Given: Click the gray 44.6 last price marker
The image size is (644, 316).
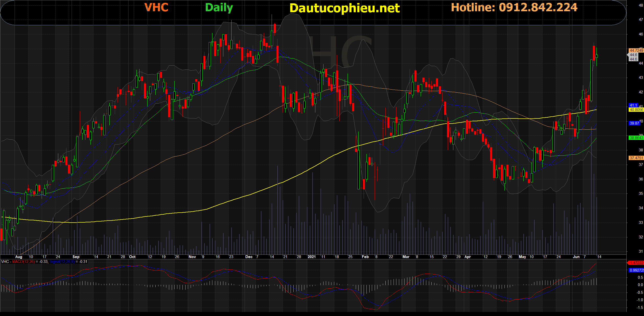Looking at the screenshot, I should (x=633, y=55).
